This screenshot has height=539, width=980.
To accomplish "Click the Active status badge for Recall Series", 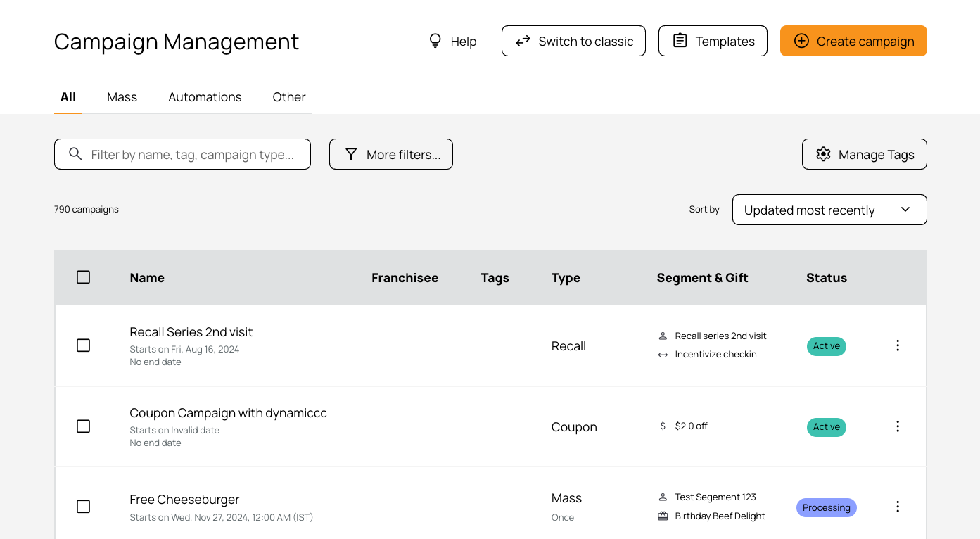I will point(827,346).
